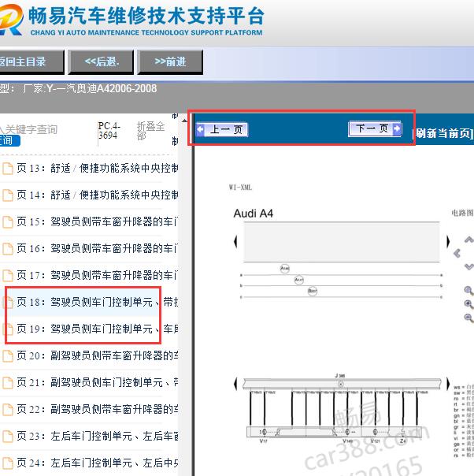
Task: Click the V121 label in the diagram
Action: coord(375,441)
